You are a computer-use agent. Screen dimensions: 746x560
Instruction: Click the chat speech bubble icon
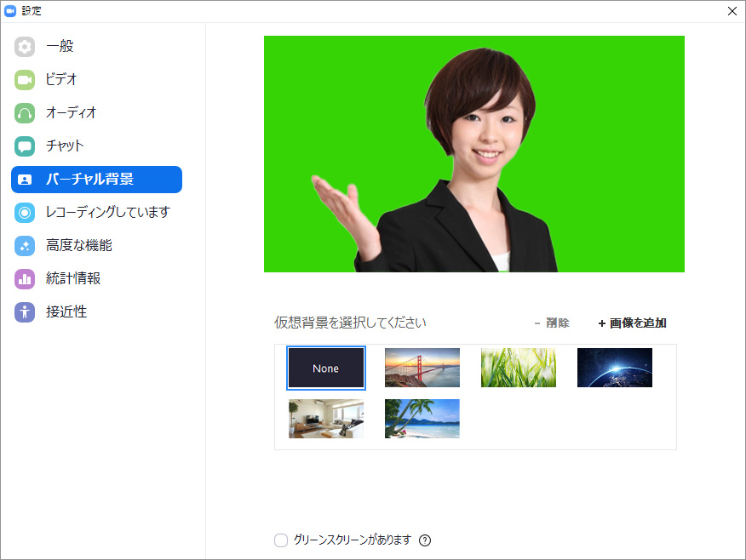pos(25,146)
